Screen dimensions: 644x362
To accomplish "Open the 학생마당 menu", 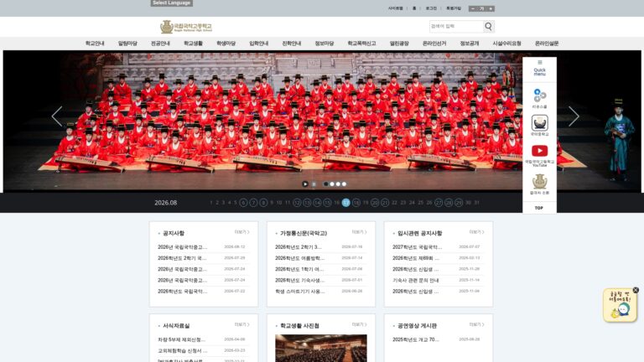I will click(226, 43).
